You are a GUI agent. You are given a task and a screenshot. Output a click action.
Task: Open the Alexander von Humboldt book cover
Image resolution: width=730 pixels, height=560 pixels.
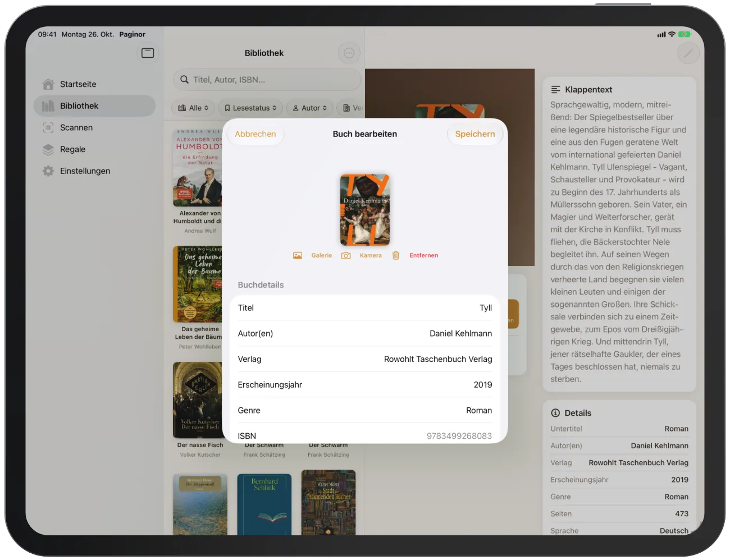tap(198, 168)
